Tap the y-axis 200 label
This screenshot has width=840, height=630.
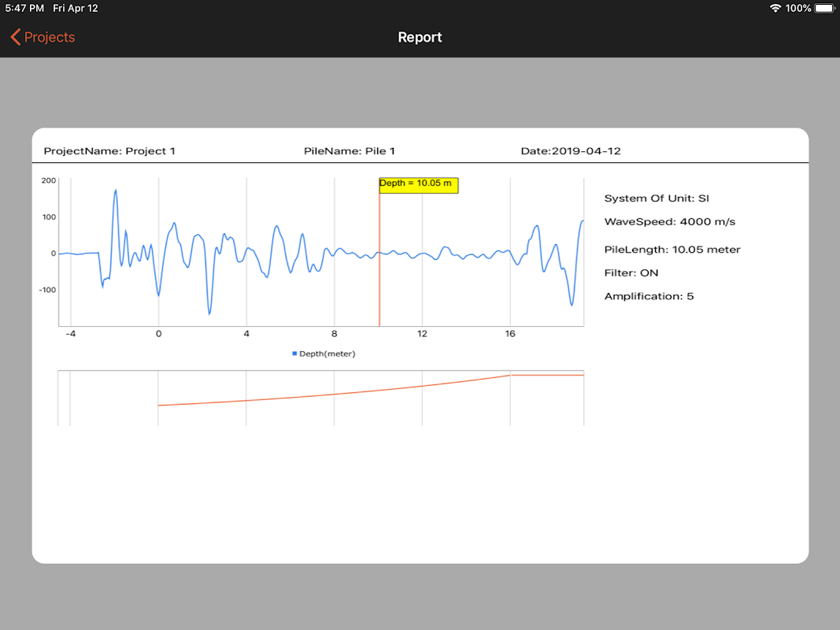point(49,180)
